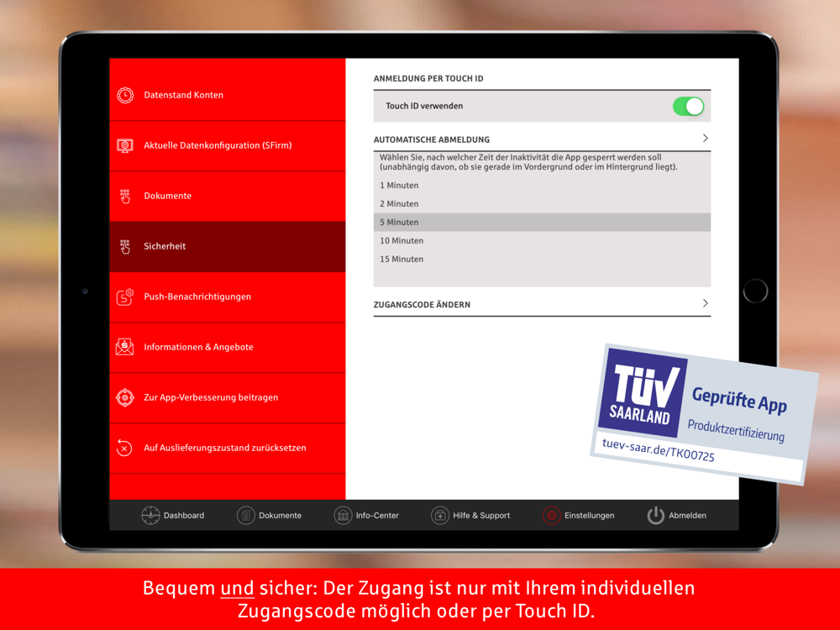The image size is (840, 630).
Task: Expand the Zugangscode ändern chevron
Action: click(705, 303)
